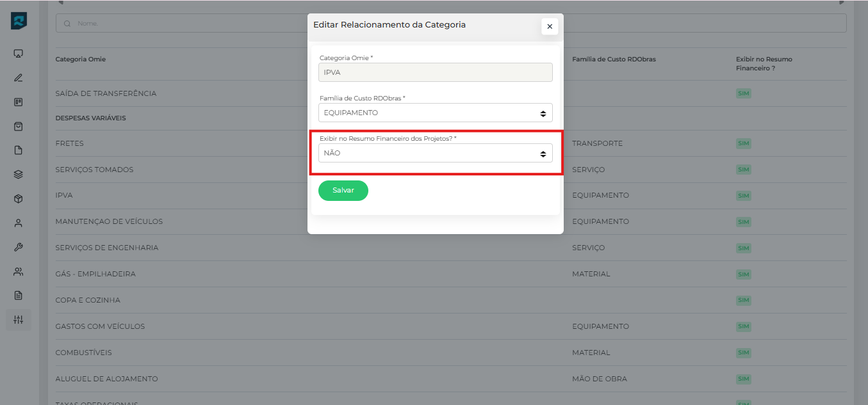Open the Exibir no Resumo Financeiro dropdown
Image resolution: width=868 pixels, height=405 pixels.
[435, 154]
